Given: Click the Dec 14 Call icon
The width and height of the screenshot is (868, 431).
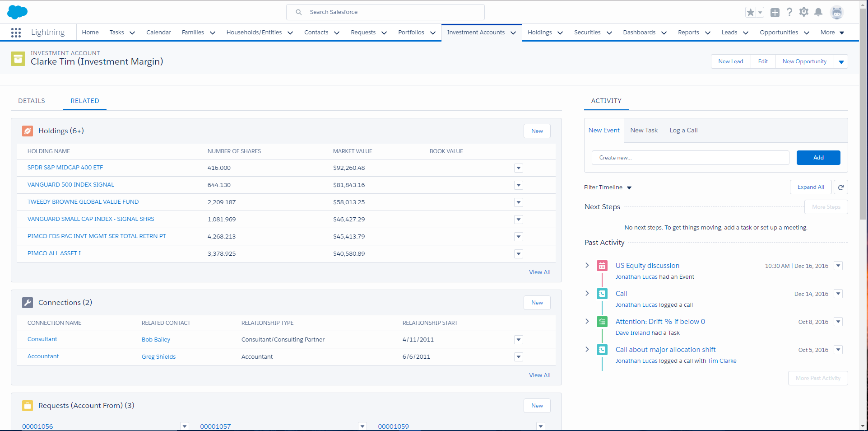Looking at the screenshot, I should point(602,294).
